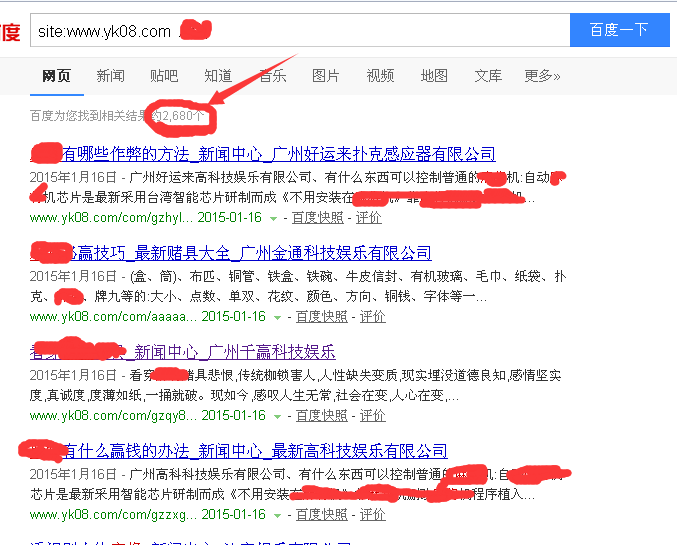Viewport: 677px width, 545px height.
Task: Expand dropdown arrow after the aaaaa result URL
Action: [278, 318]
